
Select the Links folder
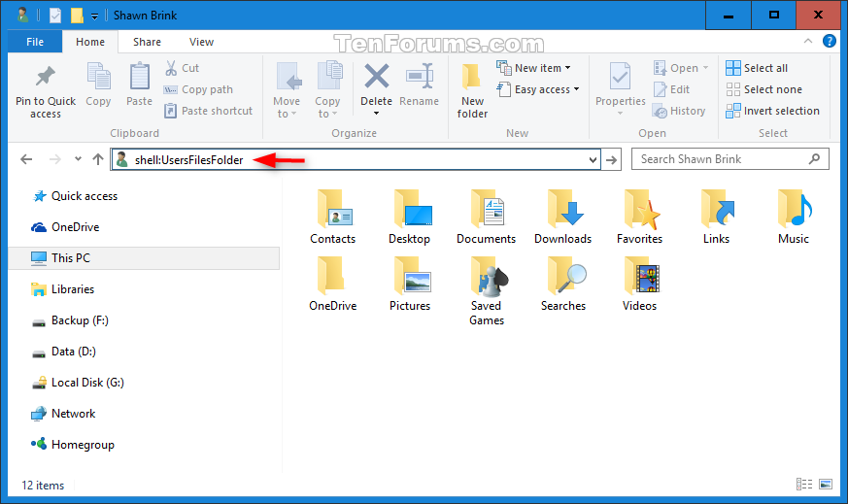717,217
